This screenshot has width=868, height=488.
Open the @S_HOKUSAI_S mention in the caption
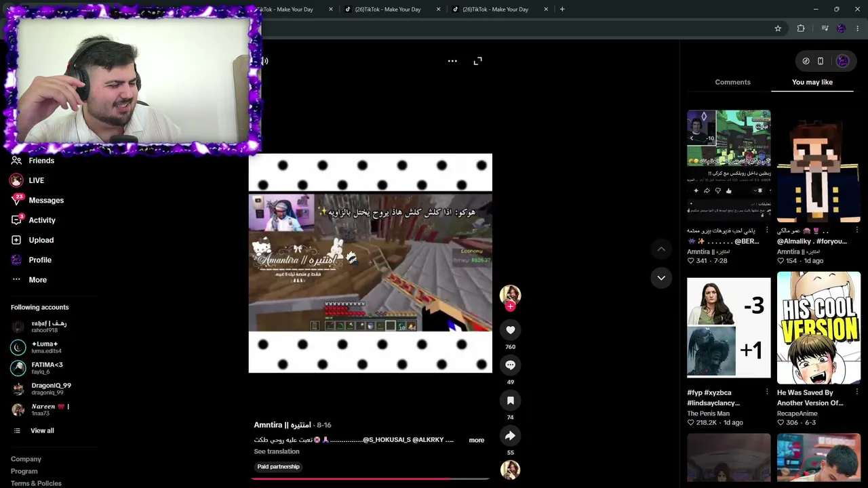pos(387,440)
